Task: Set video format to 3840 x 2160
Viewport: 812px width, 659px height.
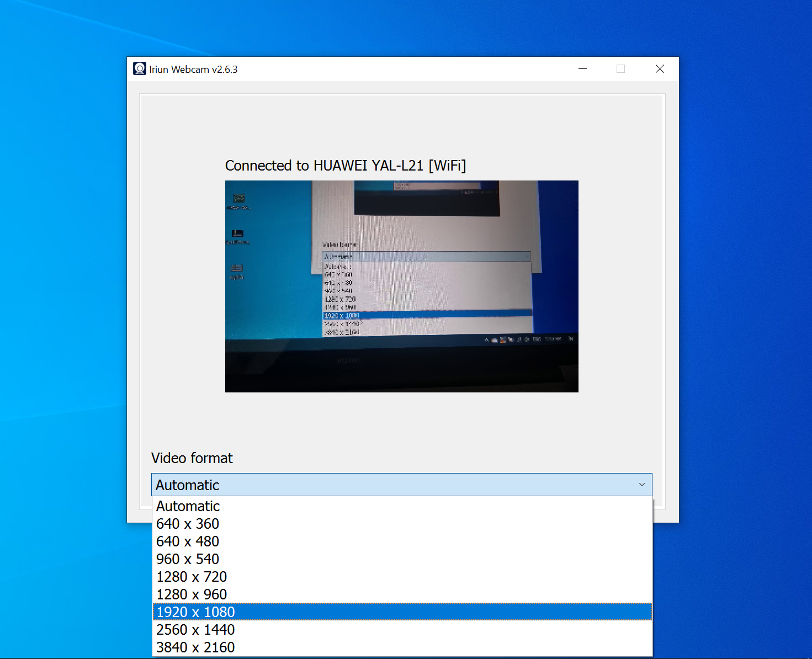Action: pyautogui.click(x=402, y=647)
